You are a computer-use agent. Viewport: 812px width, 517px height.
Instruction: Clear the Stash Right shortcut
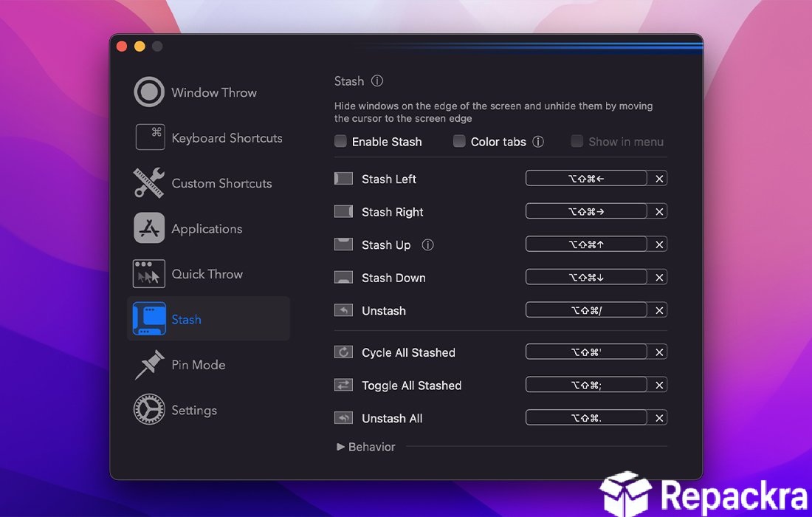(x=658, y=211)
